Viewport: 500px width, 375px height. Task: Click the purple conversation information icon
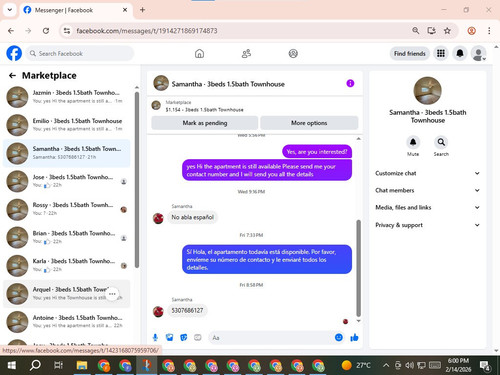(350, 83)
